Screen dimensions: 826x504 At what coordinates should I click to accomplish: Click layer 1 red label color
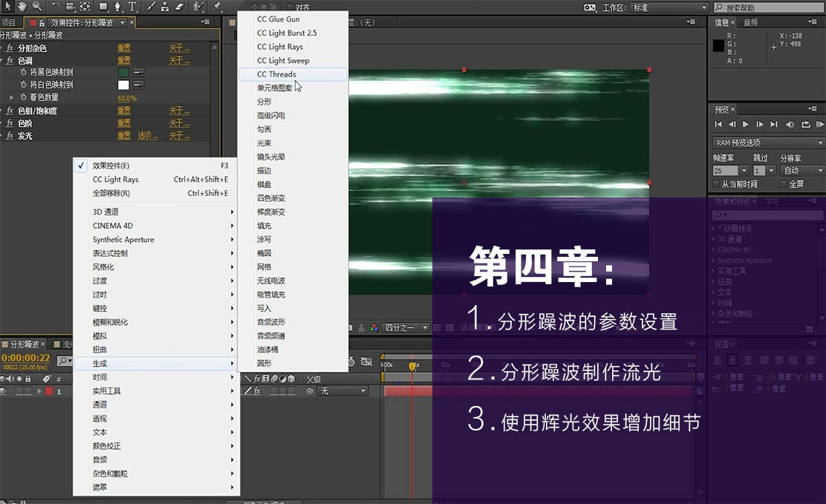click(x=49, y=391)
